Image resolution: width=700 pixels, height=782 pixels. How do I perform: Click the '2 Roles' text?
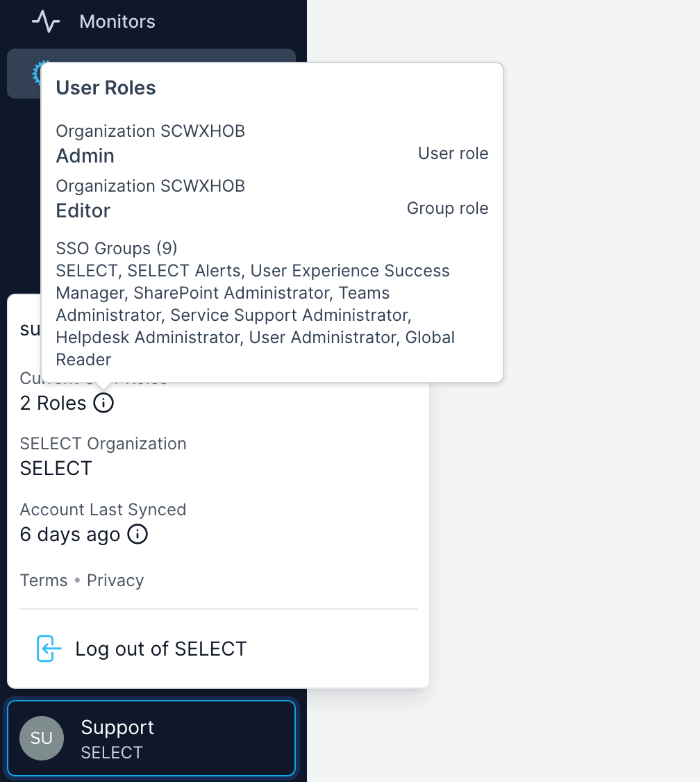point(53,403)
